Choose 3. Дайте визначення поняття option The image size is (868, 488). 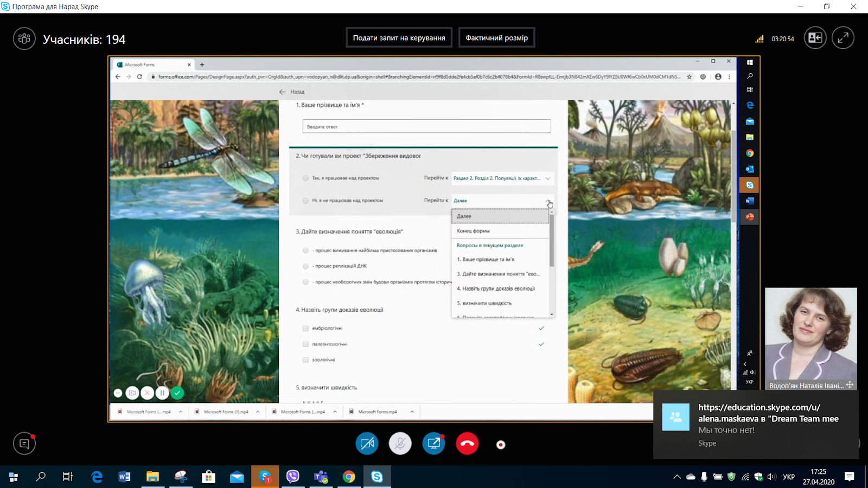point(500,274)
